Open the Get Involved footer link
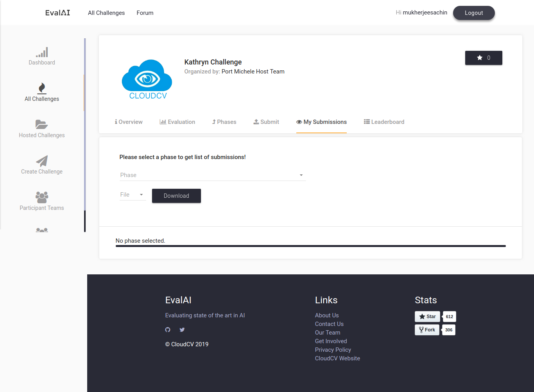Image resolution: width=534 pixels, height=392 pixels. 331,341
